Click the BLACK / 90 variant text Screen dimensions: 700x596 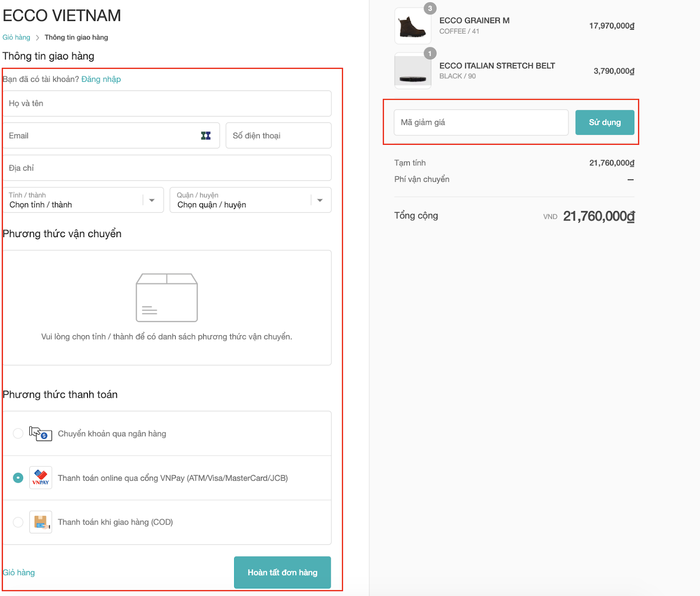coord(458,76)
